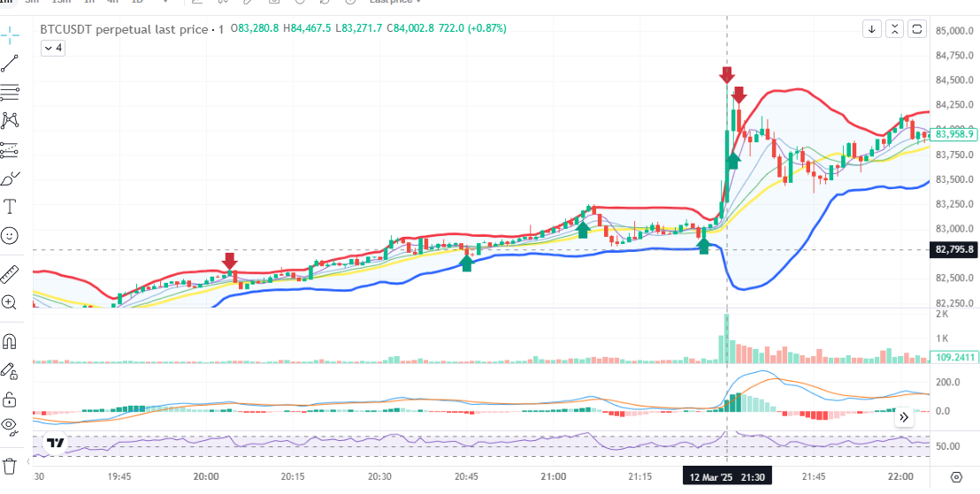Select the green buy arrow near 21:05

point(583,230)
